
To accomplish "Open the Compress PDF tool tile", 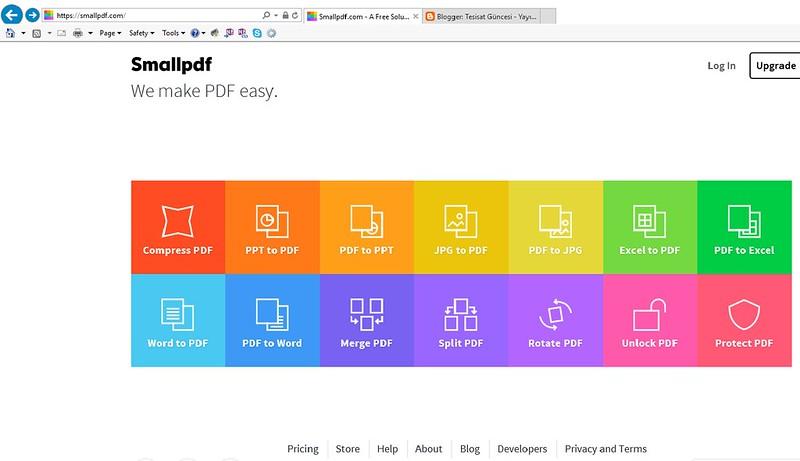I will 178,227.
